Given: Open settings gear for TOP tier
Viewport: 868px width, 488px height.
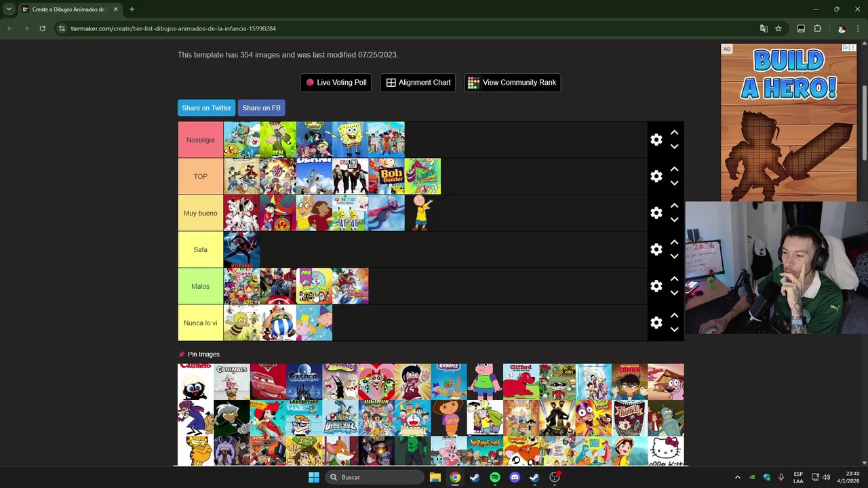Looking at the screenshot, I should (x=656, y=176).
